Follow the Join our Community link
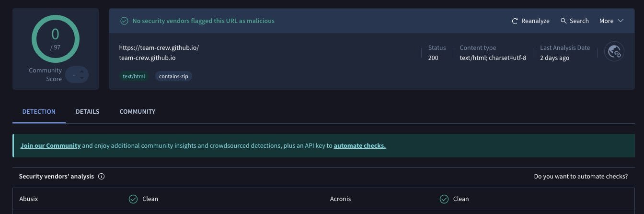 coord(50,146)
